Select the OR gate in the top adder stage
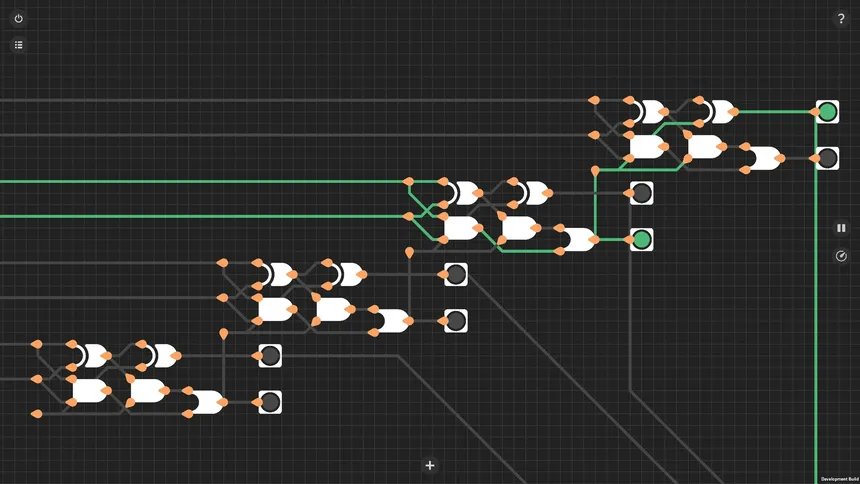 765,159
